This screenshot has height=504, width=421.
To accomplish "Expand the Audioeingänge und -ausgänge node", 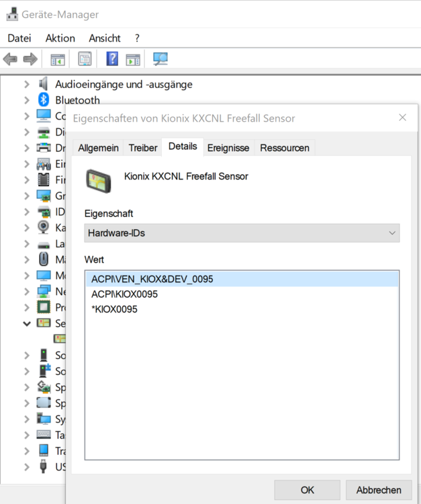I will coord(27,84).
